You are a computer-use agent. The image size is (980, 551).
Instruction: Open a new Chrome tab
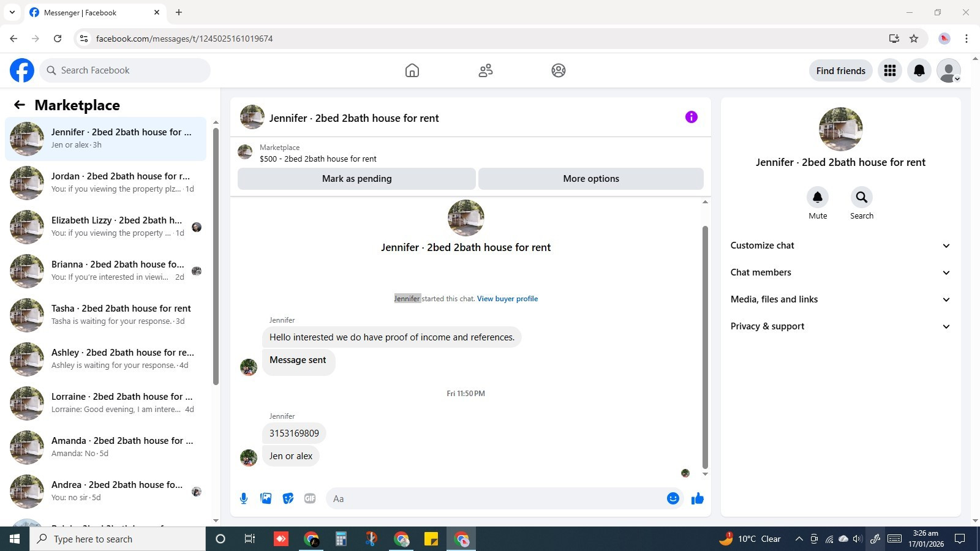(179, 12)
